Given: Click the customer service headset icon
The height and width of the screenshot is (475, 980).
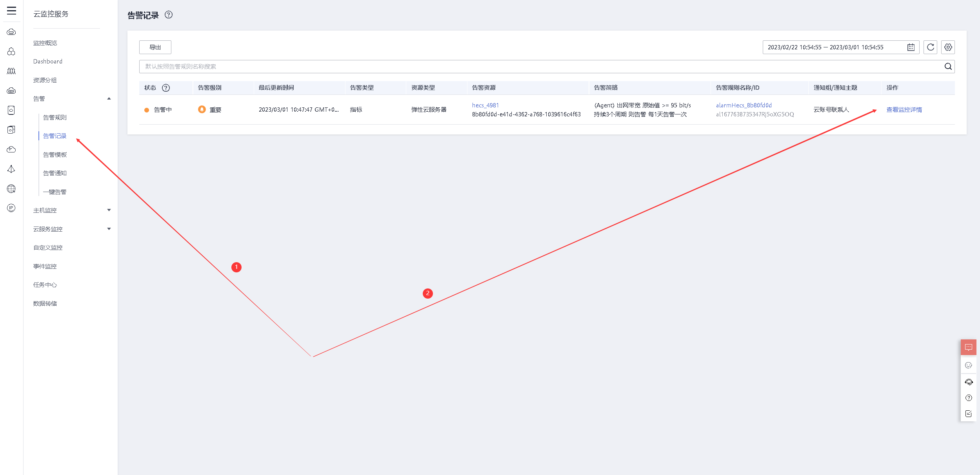Looking at the screenshot, I should pyautogui.click(x=968, y=382).
